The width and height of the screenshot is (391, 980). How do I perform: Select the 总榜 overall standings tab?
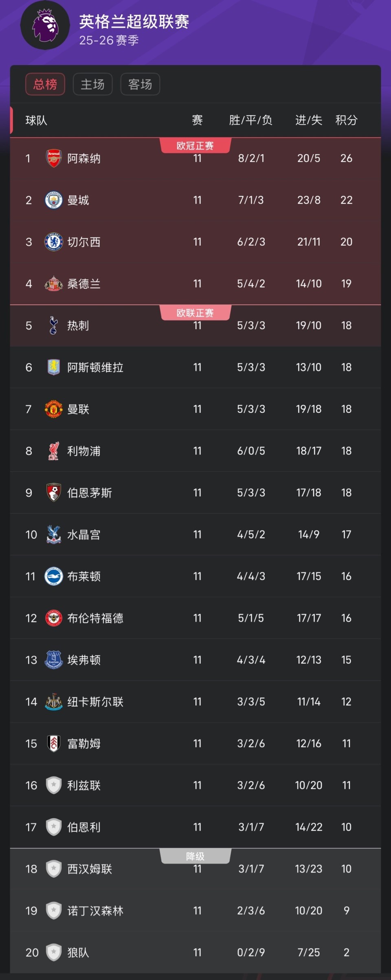[x=45, y=84]
